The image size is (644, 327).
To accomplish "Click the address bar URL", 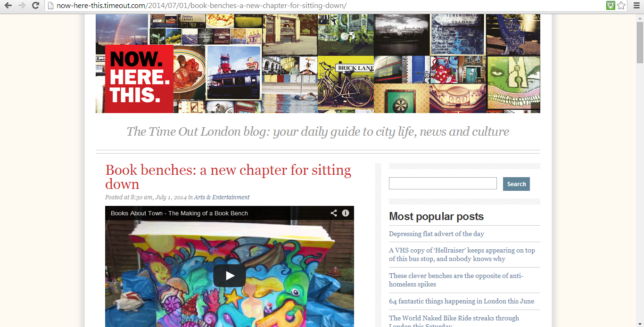I will pyautogui.click(x=201, y=6).
